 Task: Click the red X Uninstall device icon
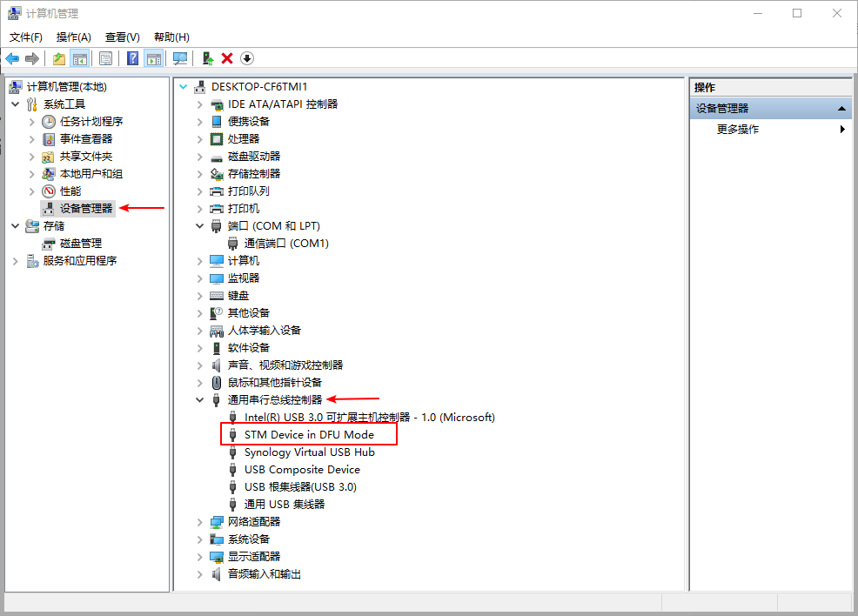(227, 58)
